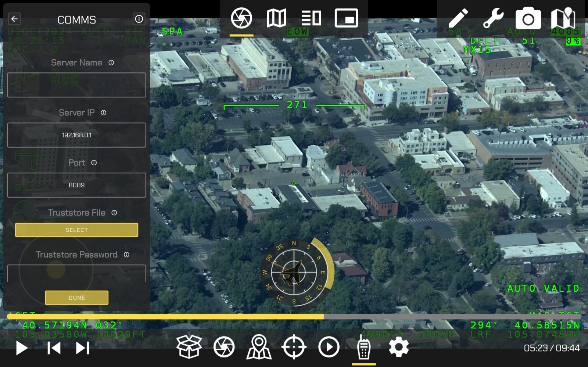Click the Truststore Password field

pyautogui.click(x=76, y=273)
